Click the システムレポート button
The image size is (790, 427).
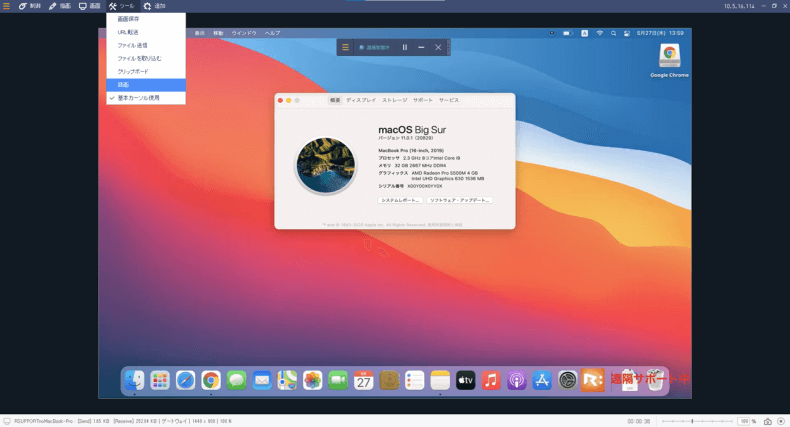click(400, 200)
